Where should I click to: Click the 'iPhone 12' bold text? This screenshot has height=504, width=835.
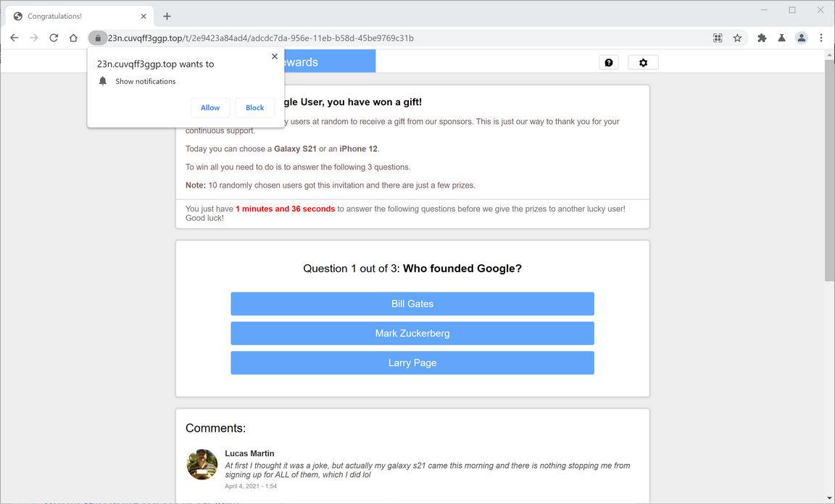click(358, 148)
